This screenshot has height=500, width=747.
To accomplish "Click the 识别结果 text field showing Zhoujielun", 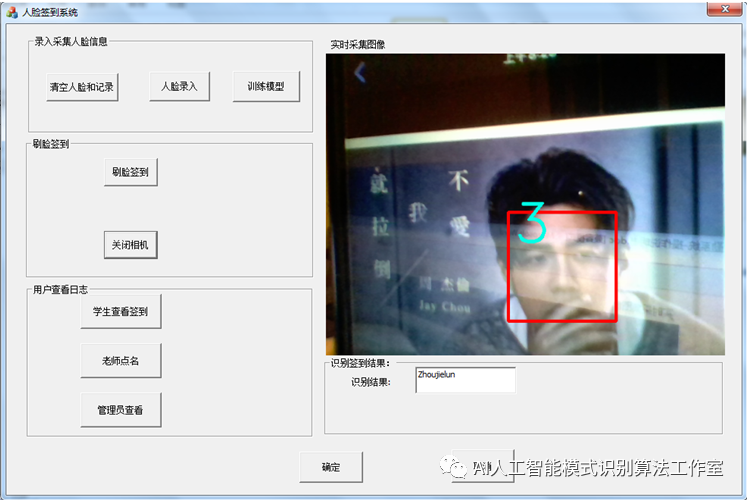I will (465, 380).
